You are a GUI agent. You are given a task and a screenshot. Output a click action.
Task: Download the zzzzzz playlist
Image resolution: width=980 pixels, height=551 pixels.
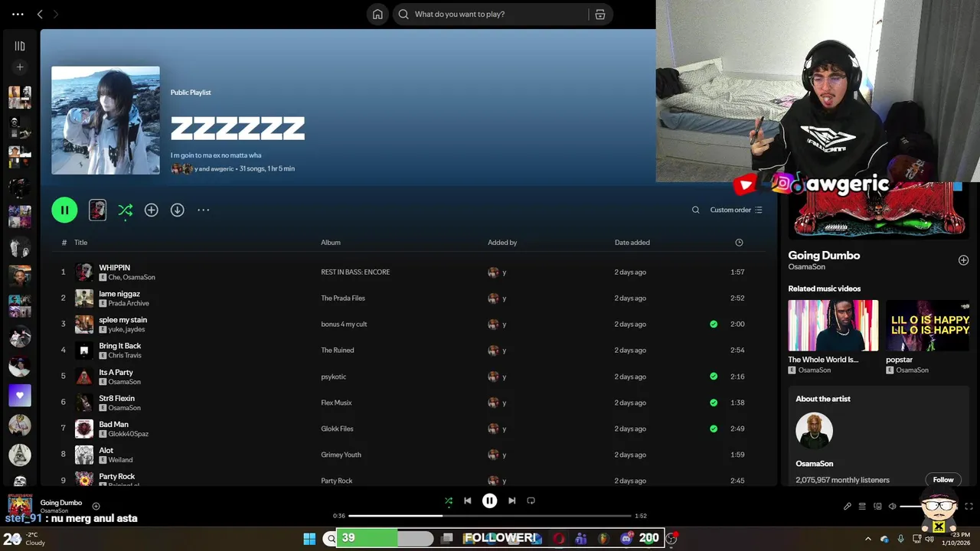[177, 210]
